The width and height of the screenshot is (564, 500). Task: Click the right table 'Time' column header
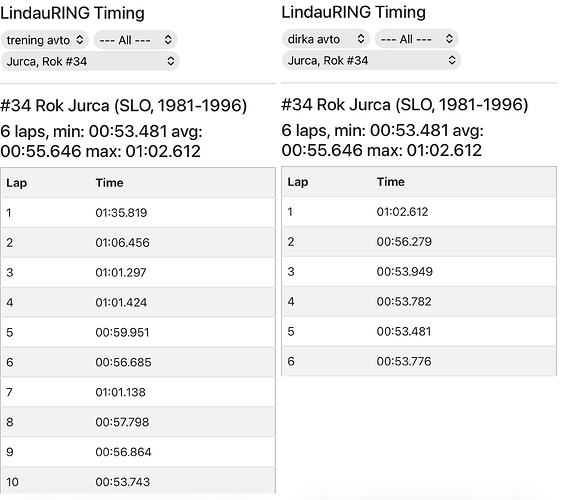point(391,182)
